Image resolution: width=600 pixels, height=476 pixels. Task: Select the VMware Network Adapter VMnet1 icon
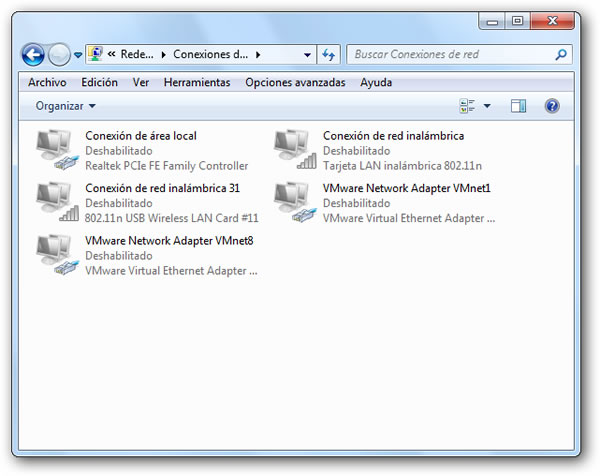[295, 202]
